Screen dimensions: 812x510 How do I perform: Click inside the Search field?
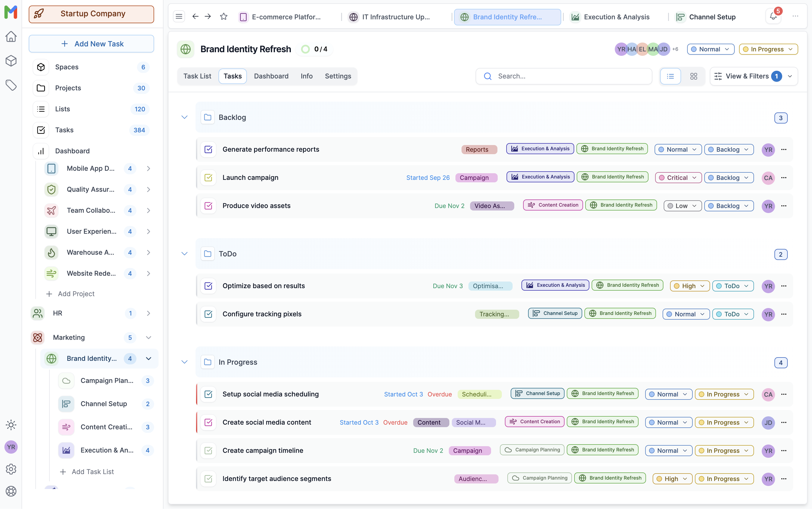pyautogui.click(x=563, y=76)
